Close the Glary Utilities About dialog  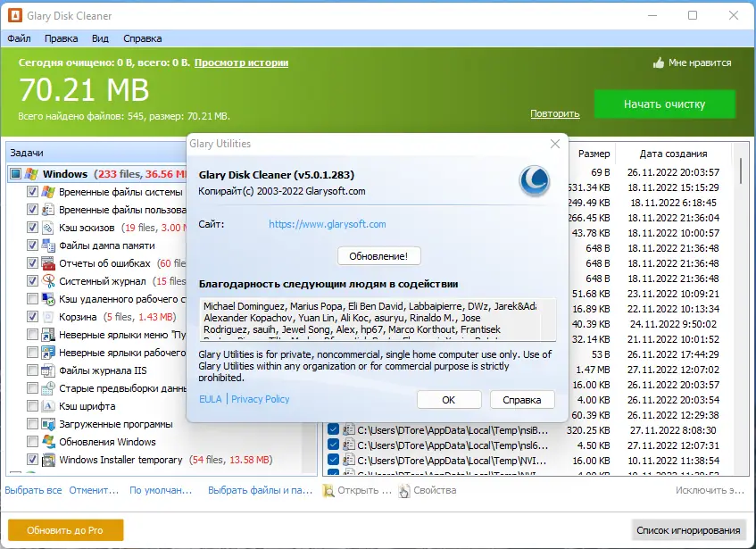555,144
